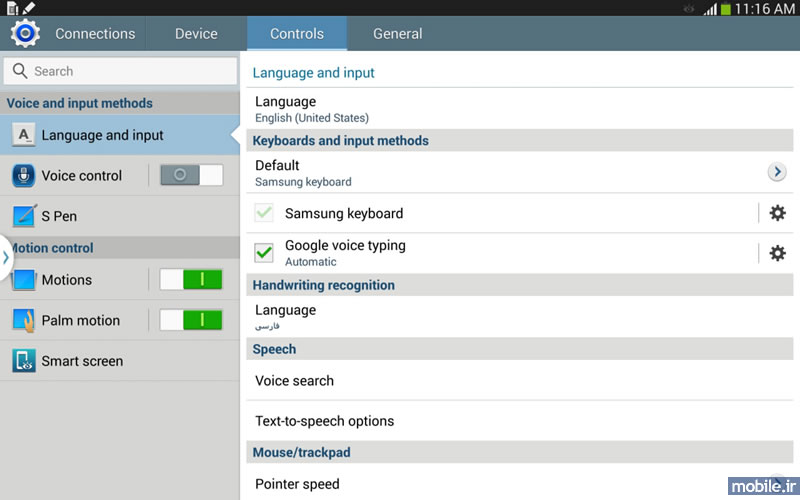Screen dimensions: 800x500
Task: Select the S Pen icon
Action: (24, 216)
